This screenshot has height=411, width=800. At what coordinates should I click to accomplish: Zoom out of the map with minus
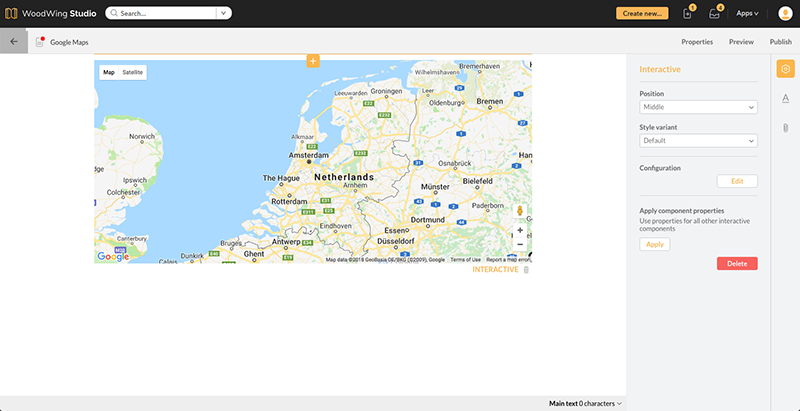click(x=520, y=244)
